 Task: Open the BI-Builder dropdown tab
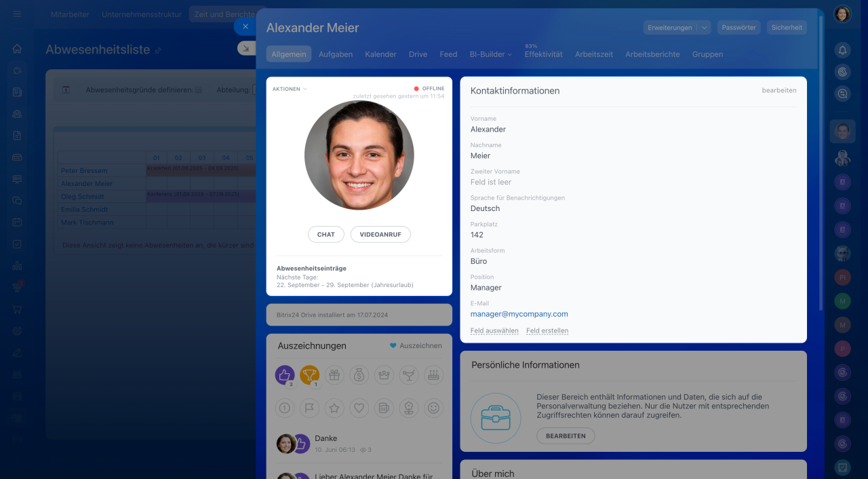click(490, 54)
